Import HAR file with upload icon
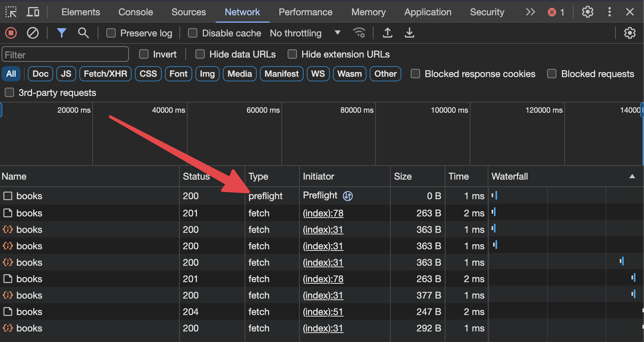The height and width of the screenshot is (342, 644). click(x=387, y=33)
